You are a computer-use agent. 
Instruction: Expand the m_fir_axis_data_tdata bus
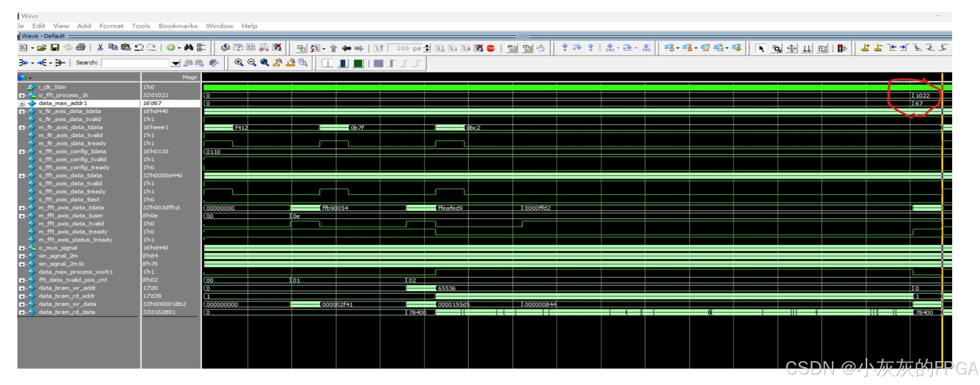22,127
